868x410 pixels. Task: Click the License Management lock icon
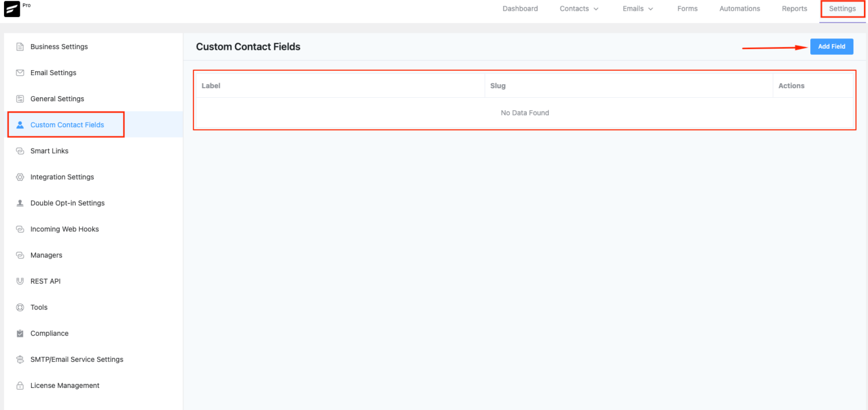point(20,385)
